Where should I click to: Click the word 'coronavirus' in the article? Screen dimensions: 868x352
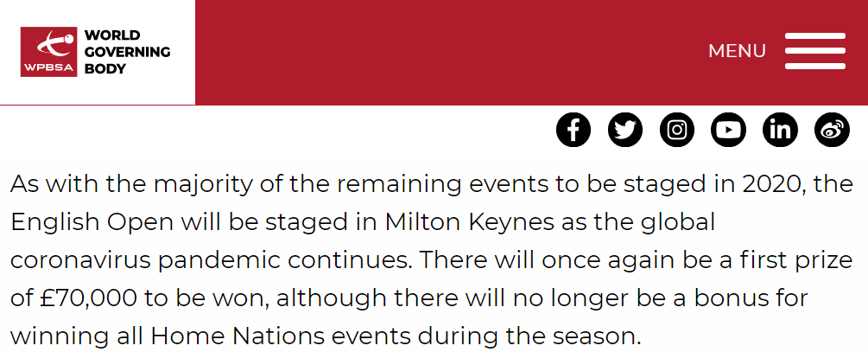[81, 260]
